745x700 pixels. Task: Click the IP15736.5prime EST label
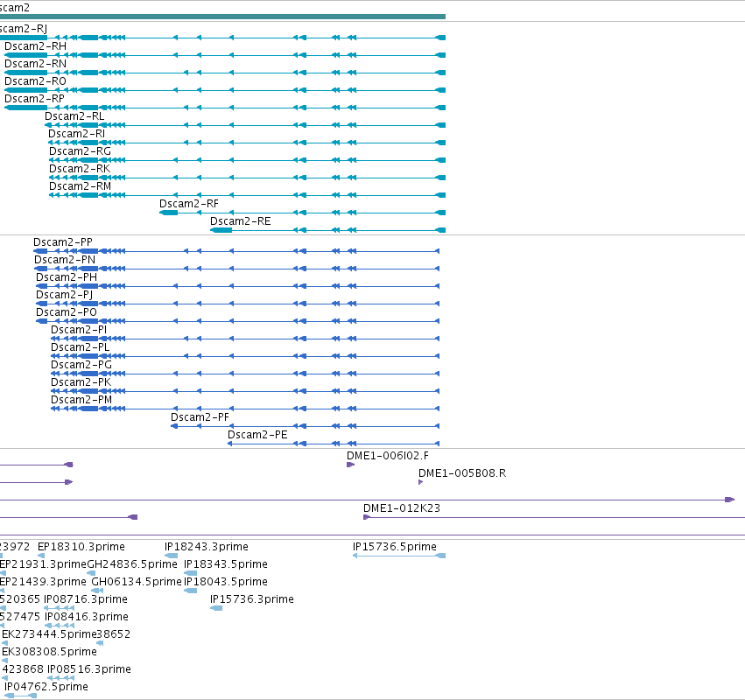click(x=394, y=547)
